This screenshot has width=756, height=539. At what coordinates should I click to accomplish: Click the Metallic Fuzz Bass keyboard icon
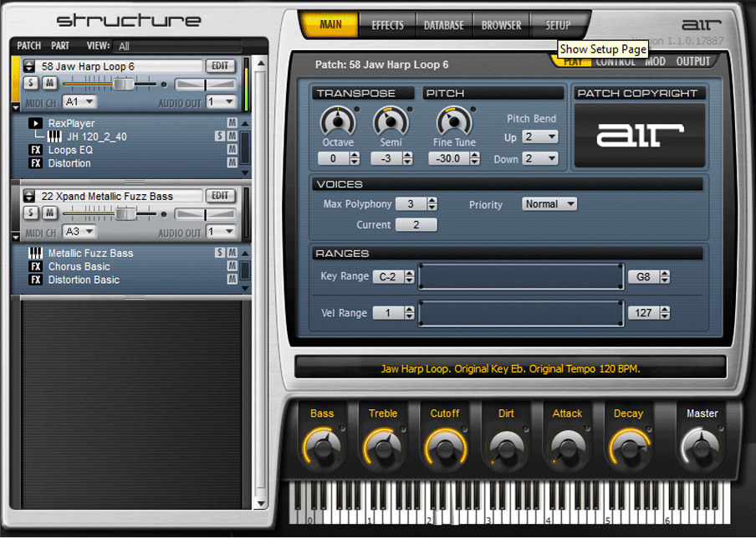click(x=35, y=254)
